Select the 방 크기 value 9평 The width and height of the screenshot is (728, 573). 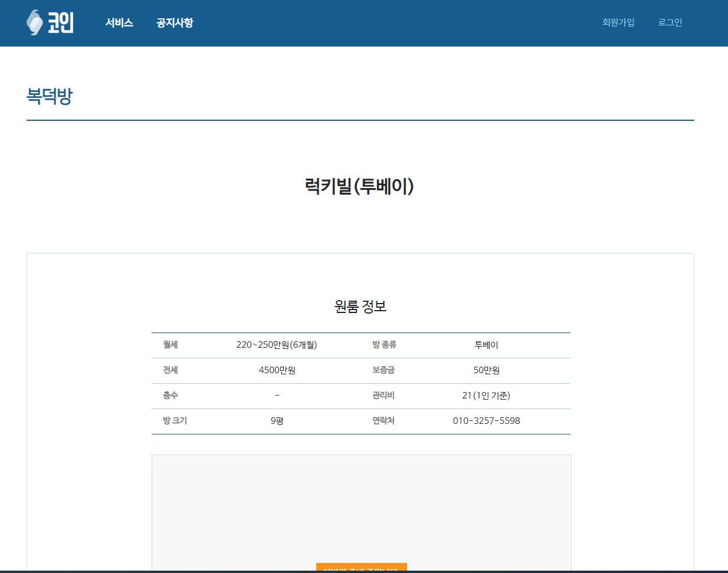click(x=275, y=421)
